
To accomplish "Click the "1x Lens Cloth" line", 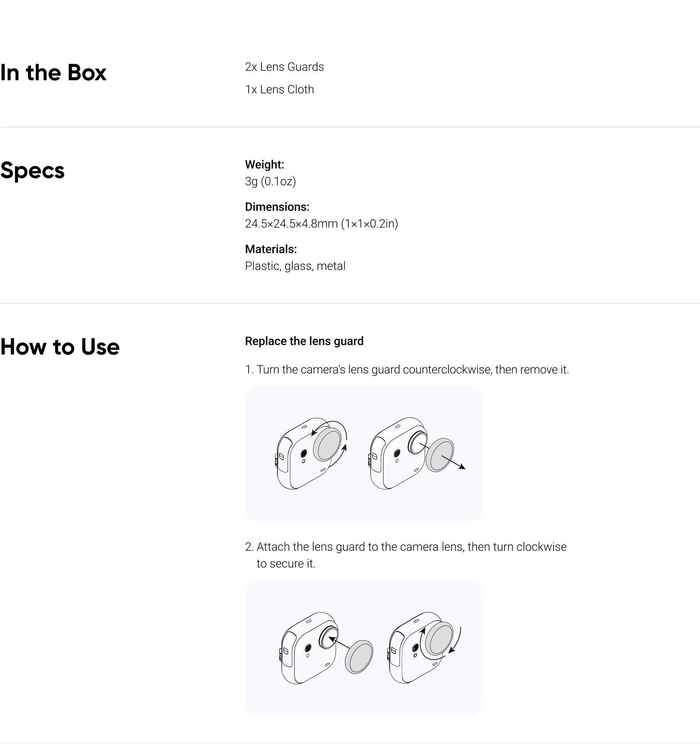I will point(279,89).
